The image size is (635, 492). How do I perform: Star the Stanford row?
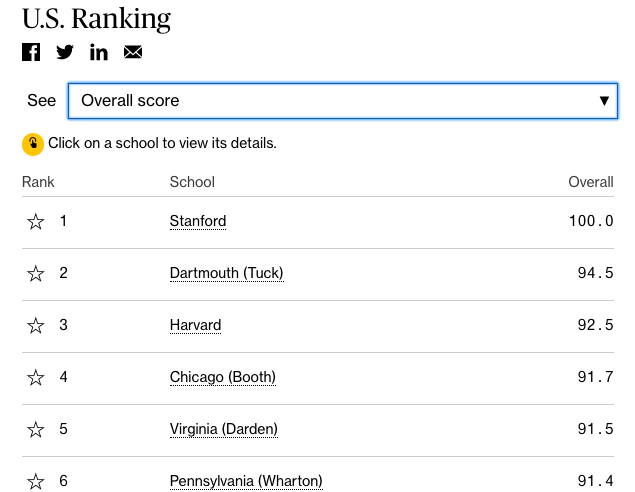(36, 222)
